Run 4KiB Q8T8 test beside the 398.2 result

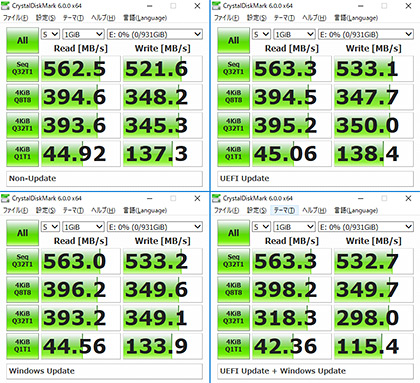[233, 290]
